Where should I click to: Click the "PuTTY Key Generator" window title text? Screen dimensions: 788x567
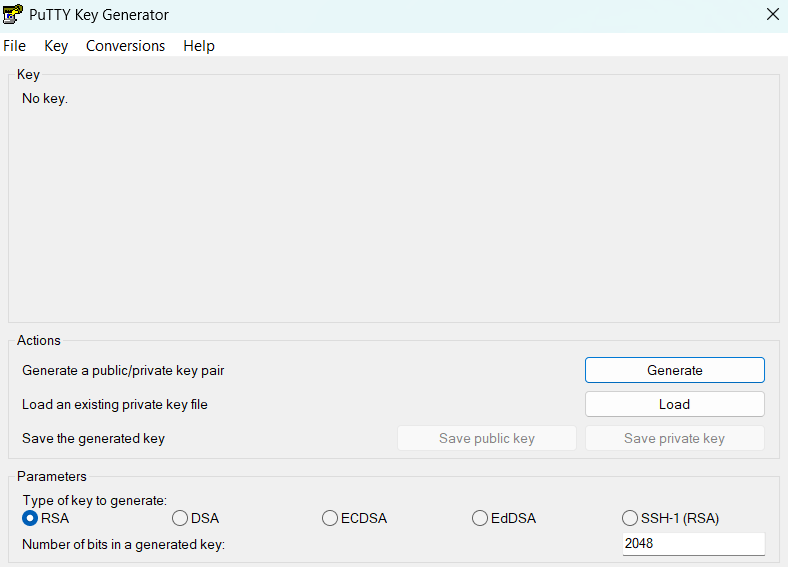click(99, 15)
